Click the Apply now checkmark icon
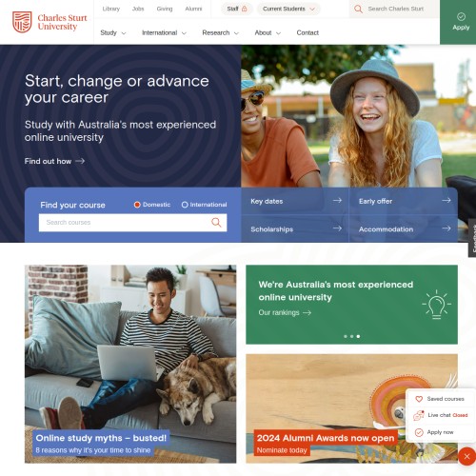Image resolution: width=476 pixels, height=476 pixels. pos(419,432)
